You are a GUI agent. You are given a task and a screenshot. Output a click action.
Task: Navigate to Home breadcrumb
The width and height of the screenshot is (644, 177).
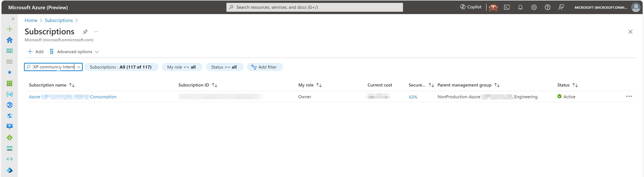(x=31, y=20)
